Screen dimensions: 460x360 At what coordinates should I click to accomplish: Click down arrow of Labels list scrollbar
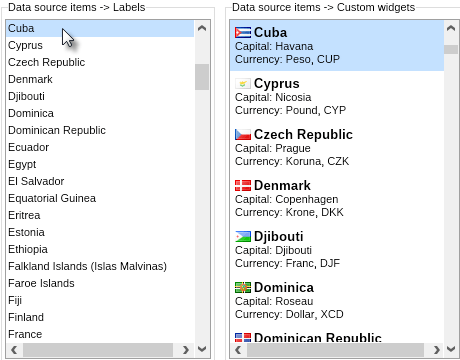coord(202,349)
